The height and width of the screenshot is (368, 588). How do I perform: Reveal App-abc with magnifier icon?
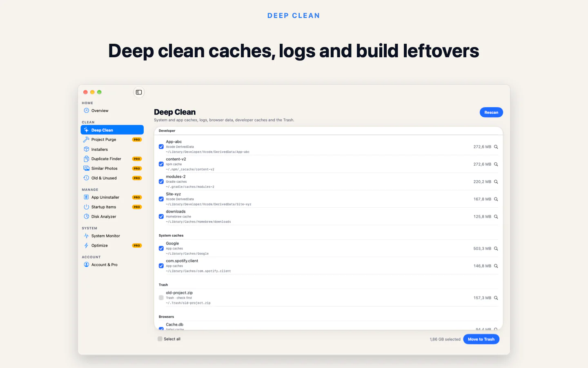click(x=496, y=147)
